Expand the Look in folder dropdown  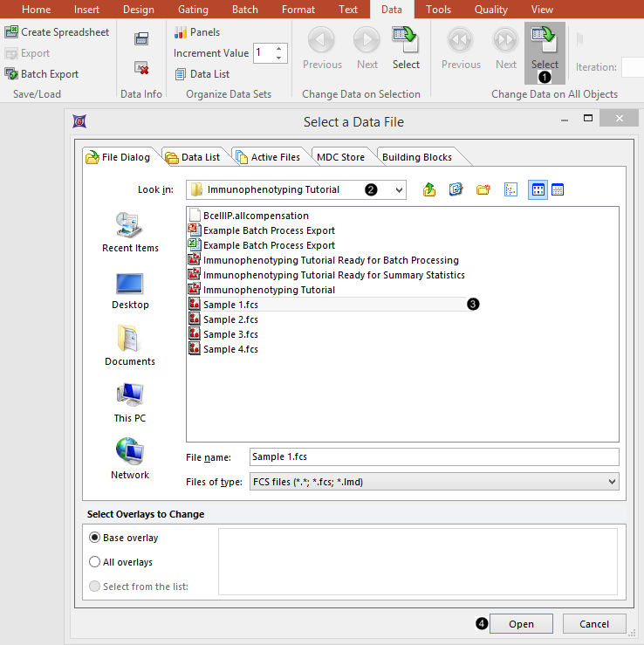click(399, 189)
